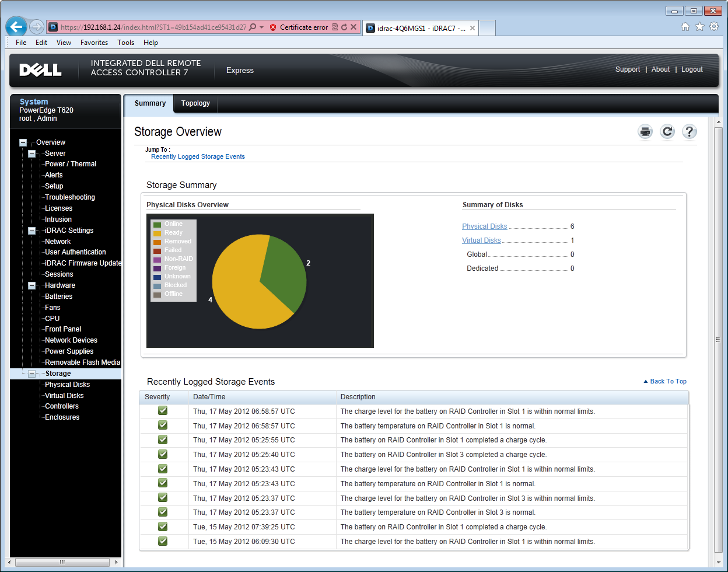
Task: Open the browser tools gear icon
Action: [x=714, y=27]
